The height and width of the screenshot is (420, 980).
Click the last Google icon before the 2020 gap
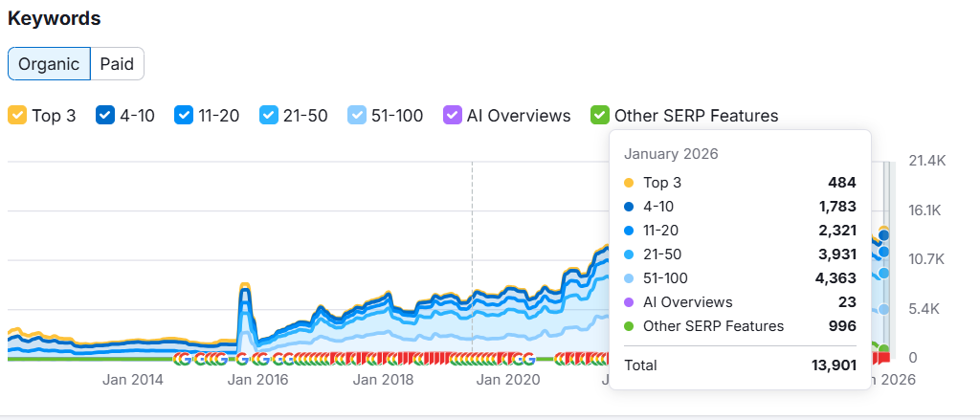click(x=528, y=359)
